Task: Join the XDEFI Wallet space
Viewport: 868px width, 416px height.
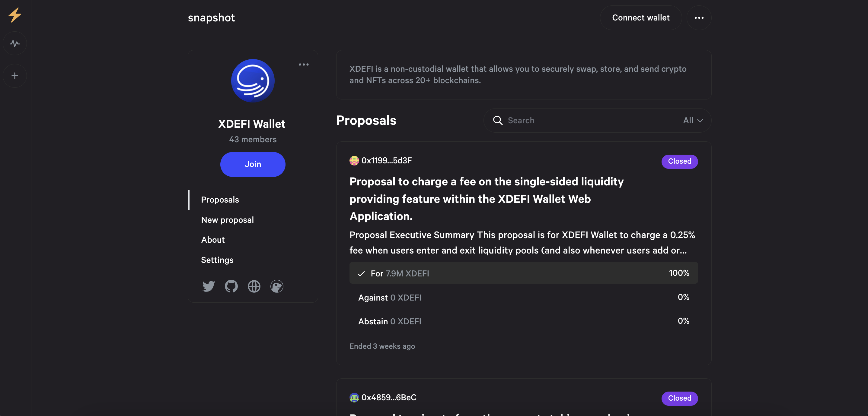Action: [253, 164]
